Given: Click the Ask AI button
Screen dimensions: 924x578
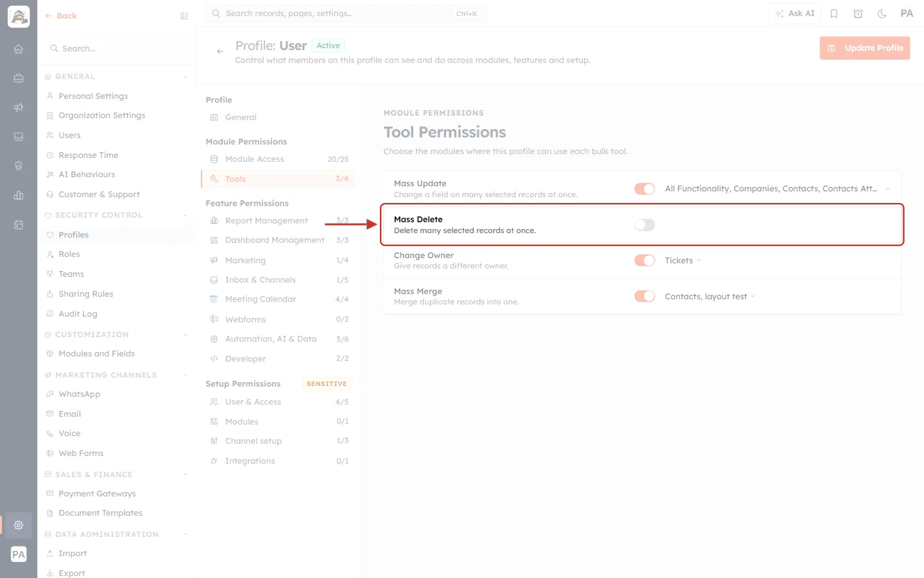Looking at the screenshot, I should 794,13.
